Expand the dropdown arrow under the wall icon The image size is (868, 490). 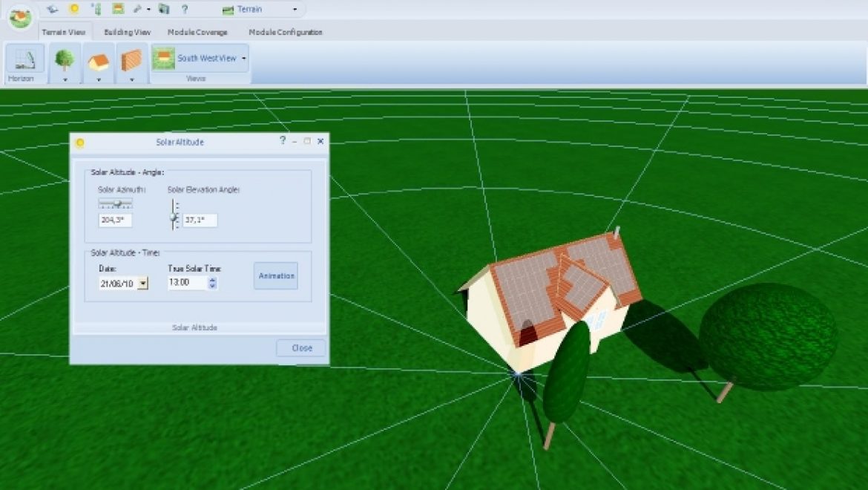[x=132, y=79]
